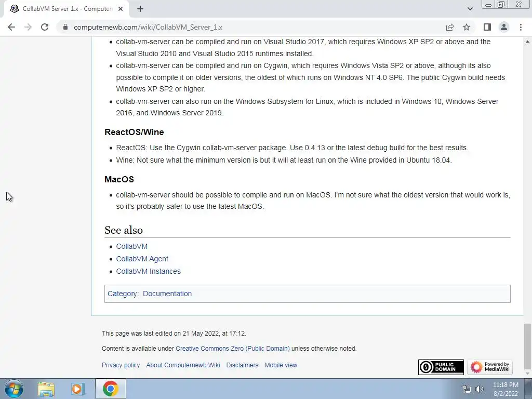This screenshot has width=532, height=399.
Task: Open the CollabVM Agent link
Action: [142, 259]
